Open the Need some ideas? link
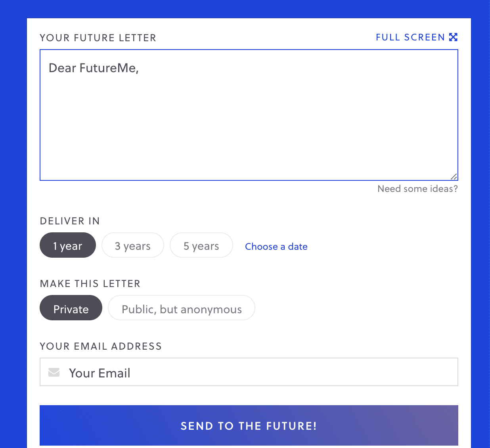The image size is (490, 448). click(417, 189)
